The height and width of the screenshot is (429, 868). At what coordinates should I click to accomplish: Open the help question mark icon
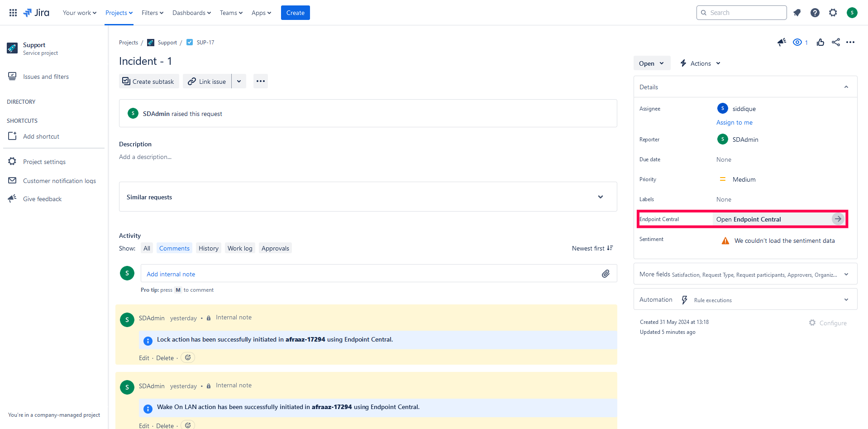coord(815,13)
